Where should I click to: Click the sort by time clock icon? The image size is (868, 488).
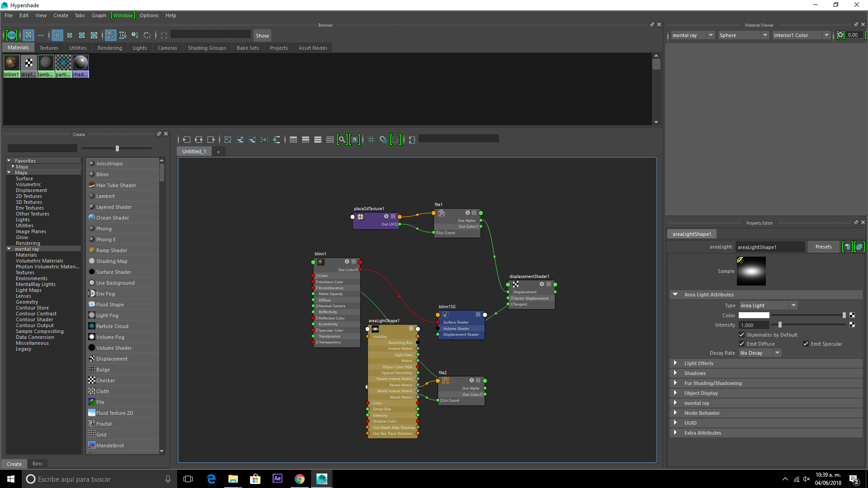pyautogui.click(x=135, y=35)
